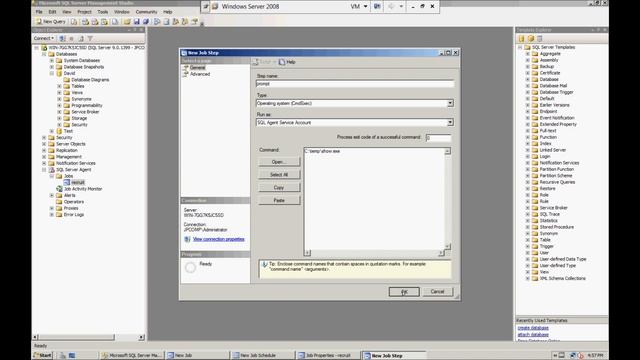Click the Open File folder icon in toolbar
The image size is (640, 360).
pyautogui.click(x=127, y=22)
